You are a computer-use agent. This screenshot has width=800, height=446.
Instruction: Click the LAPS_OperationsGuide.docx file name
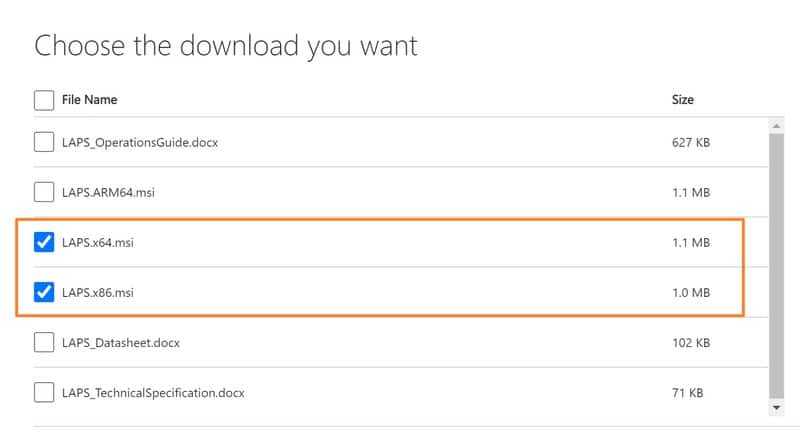tap(140, 143)
